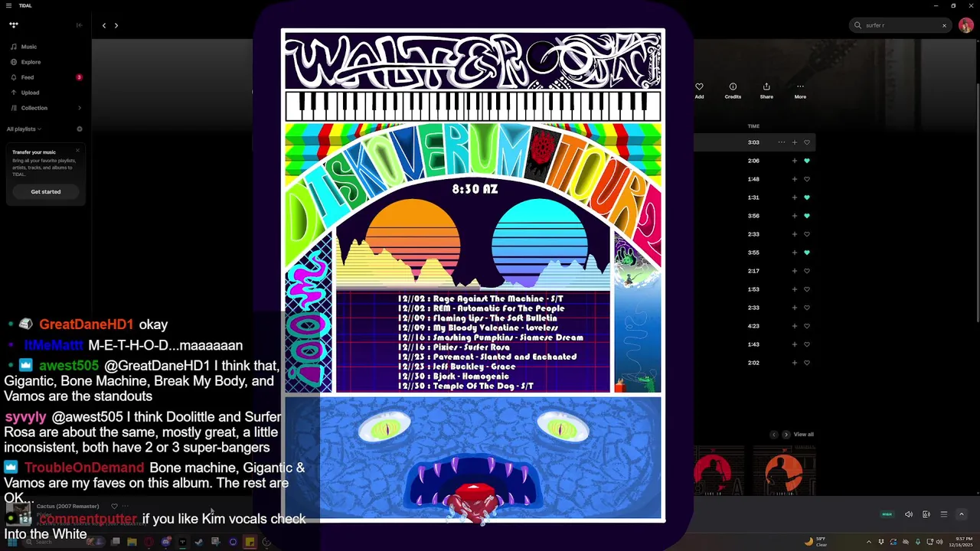Open the All playlists dropdown
Screen dimensions: 980x551
tap(24, 129)
